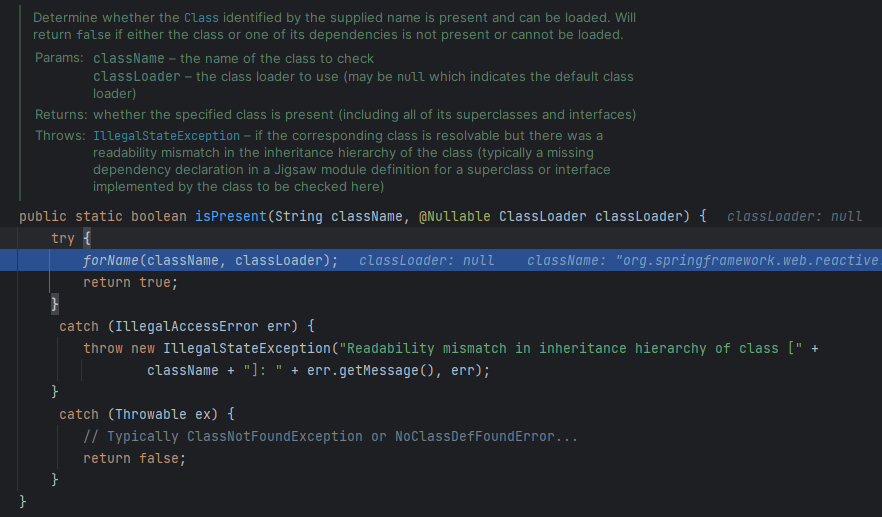
Task: Open the IllegalStateException link under Throws
Action: tap(166, 136)
